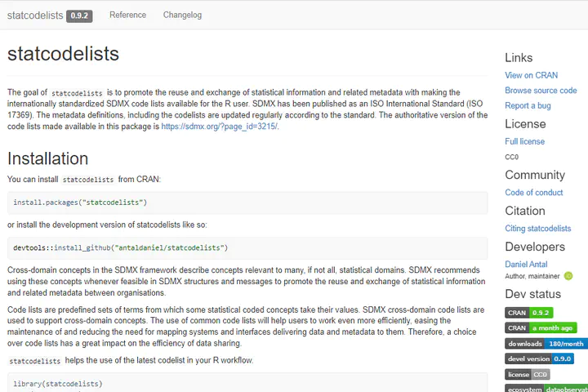The image size is (588, 392).
Task: Go to statcodelists home via navbar brand
Action: pyautogui.click(x=34, y=15)
